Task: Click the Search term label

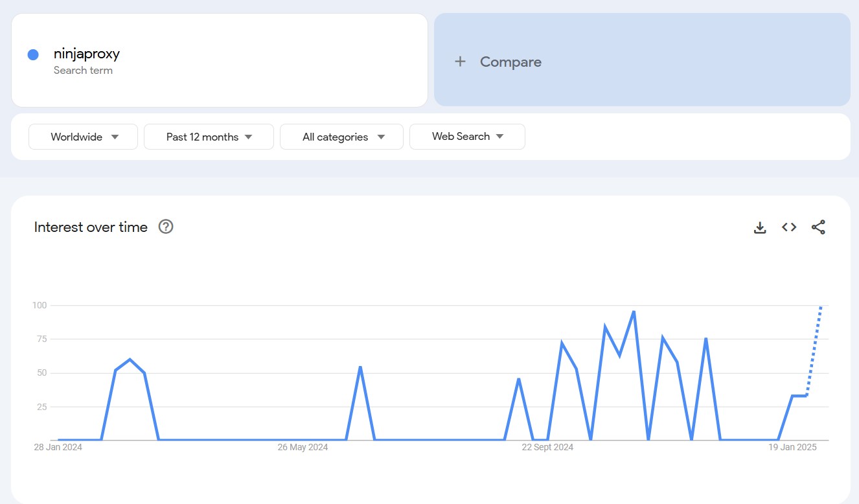Action: (83, 71)
